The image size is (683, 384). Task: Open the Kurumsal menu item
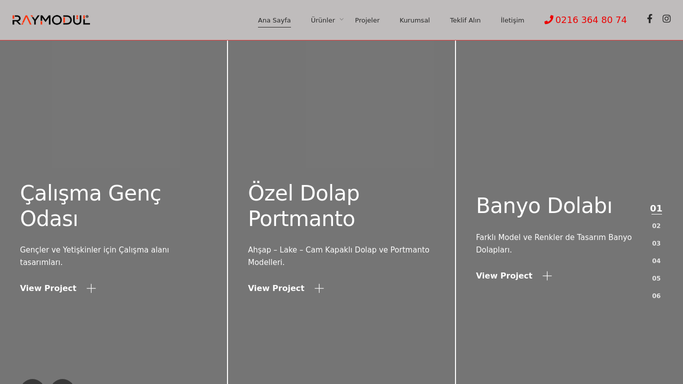pyautogui.click(x=415, y=20)
